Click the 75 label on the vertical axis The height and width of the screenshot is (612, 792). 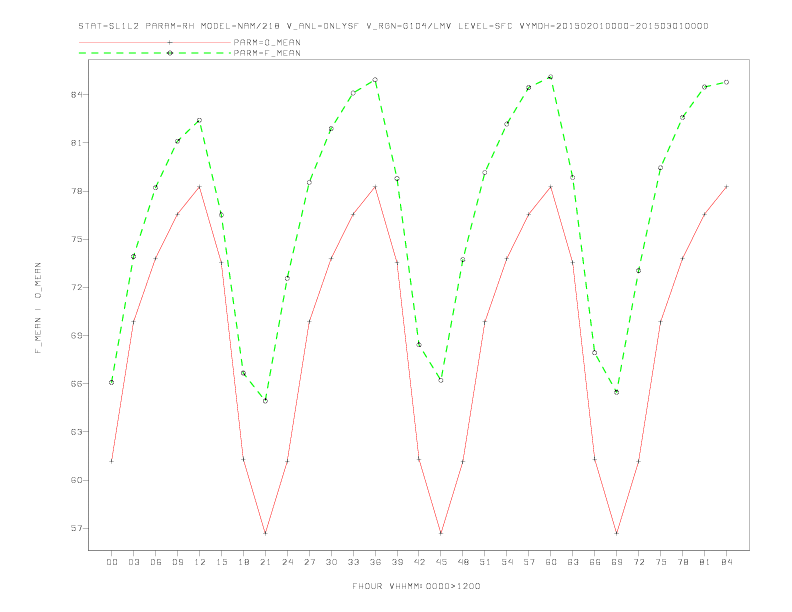(76, 239)
